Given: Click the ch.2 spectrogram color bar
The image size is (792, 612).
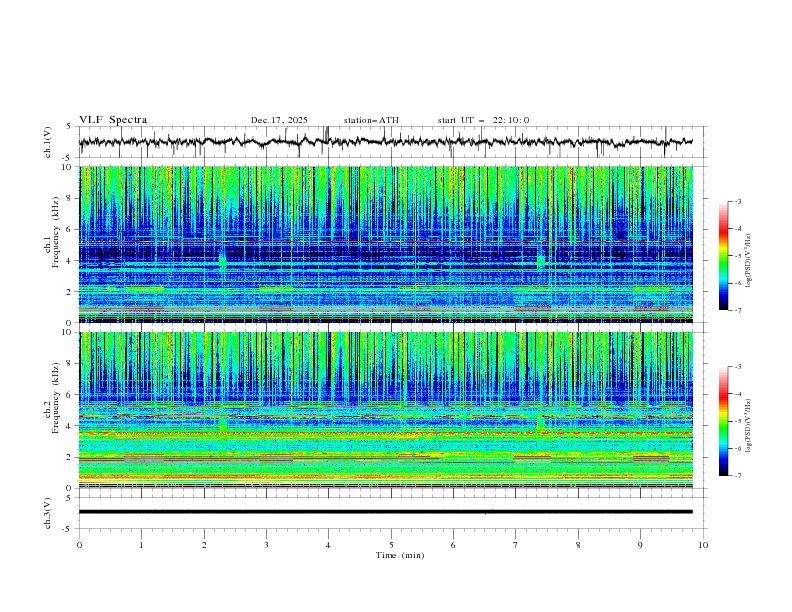Looking at the screenshot, I should 723,421.
